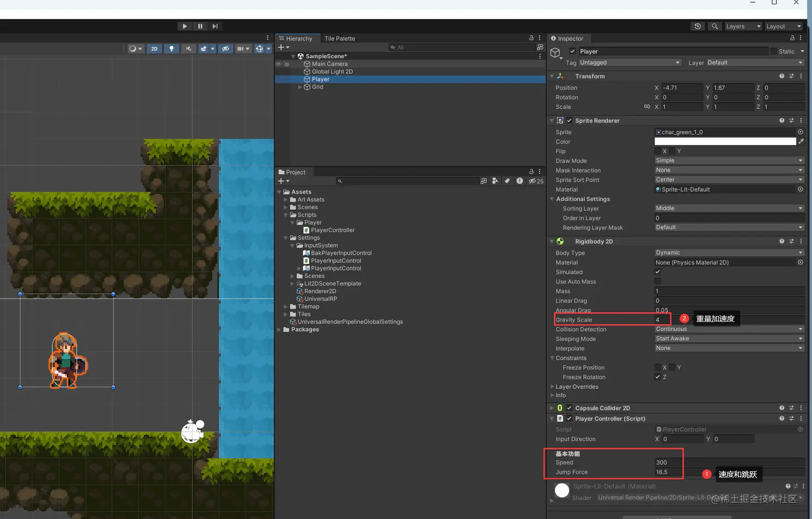This screenshot has width=812, height=519.
Task: Toggle the Simulated checkbox
Action: point(657,272)
